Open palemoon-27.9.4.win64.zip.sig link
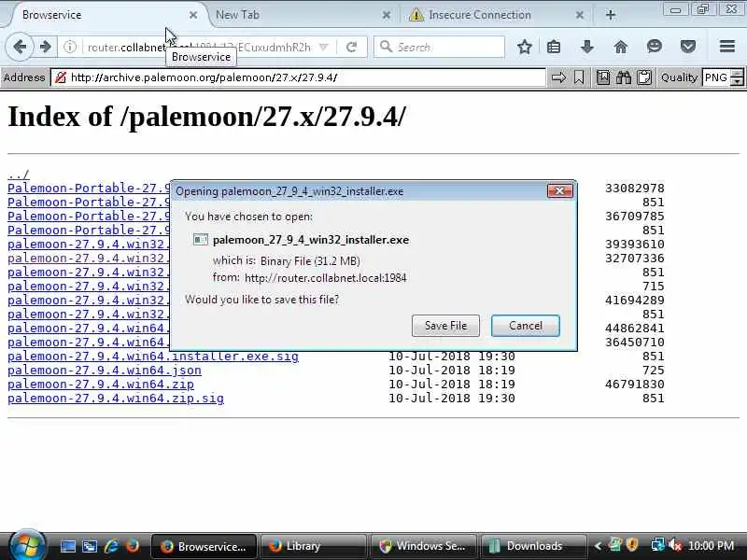The image size is (747, 560). tap(116, 399)
